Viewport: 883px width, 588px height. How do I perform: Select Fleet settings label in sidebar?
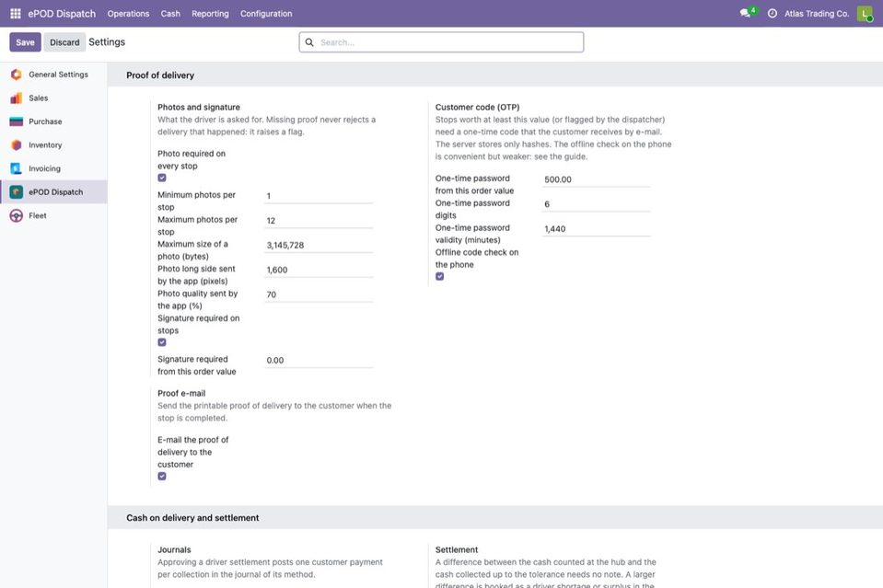tap(38, 215)
